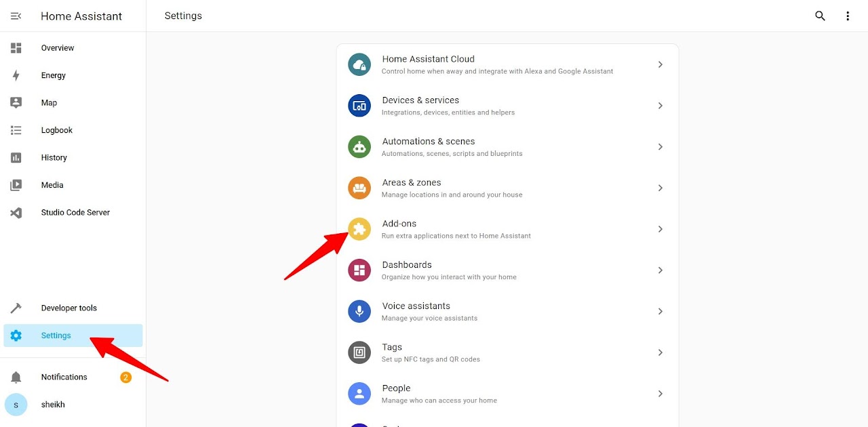The height and width of the screenshot is (427, 868).
Task: Open Voice assistants settings
Action: [x=507, y=311]
